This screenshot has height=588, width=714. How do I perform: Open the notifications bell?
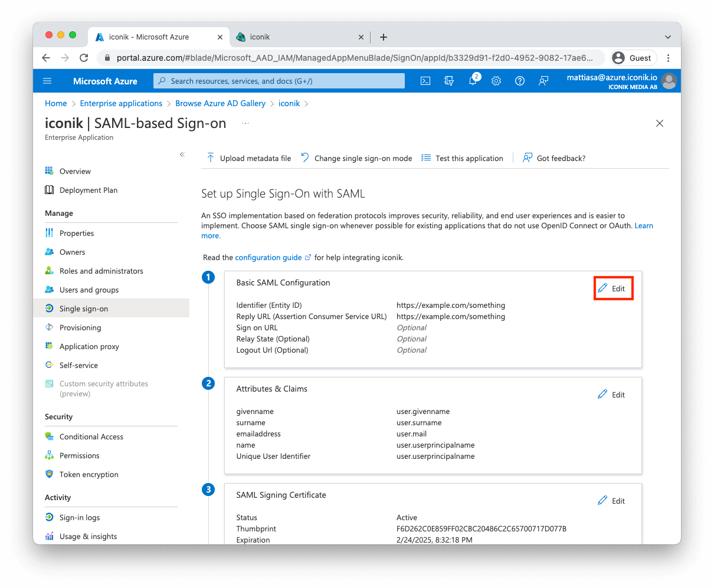(x=473, y=81)
